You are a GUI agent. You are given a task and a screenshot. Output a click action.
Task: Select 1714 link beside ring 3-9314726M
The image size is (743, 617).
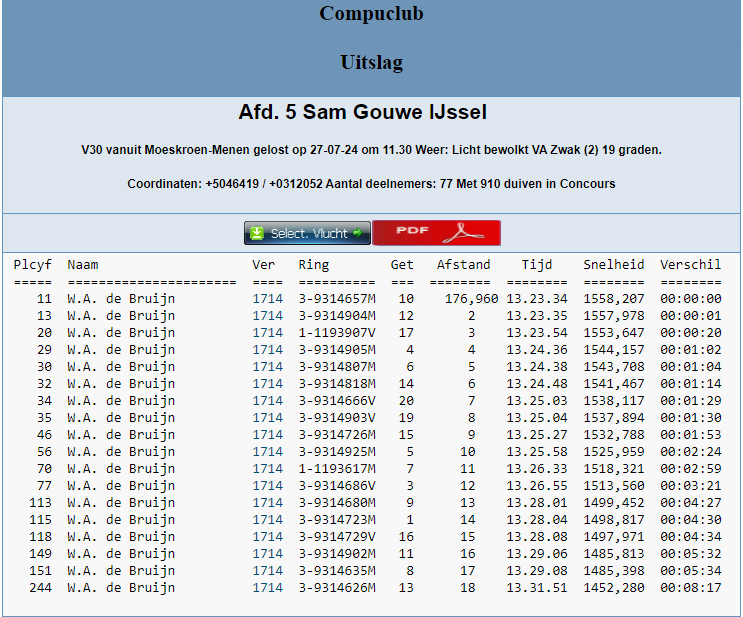click(x=267, y=434)
